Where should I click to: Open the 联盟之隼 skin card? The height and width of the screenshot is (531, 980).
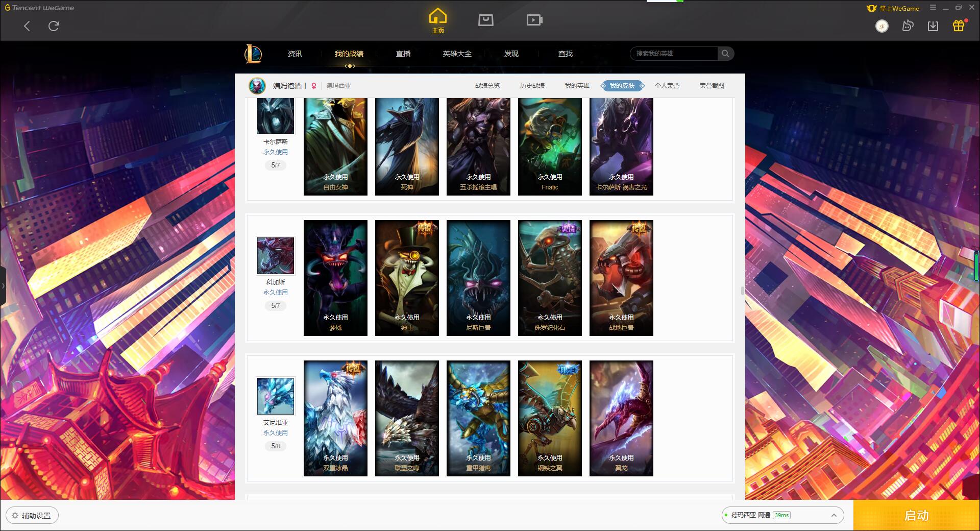pyautogui.click(x=407, y=418)
